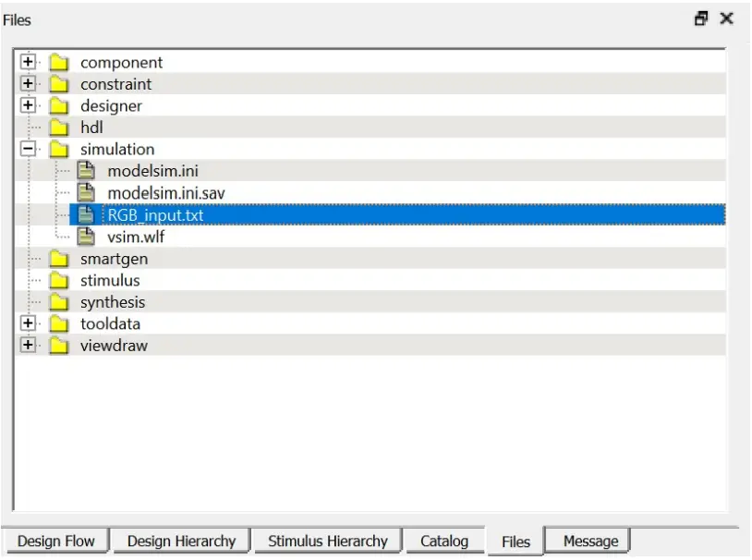Click the undock panel icon on Files title bar
This screenshot has height=560, width=752.
click(704, 18)
